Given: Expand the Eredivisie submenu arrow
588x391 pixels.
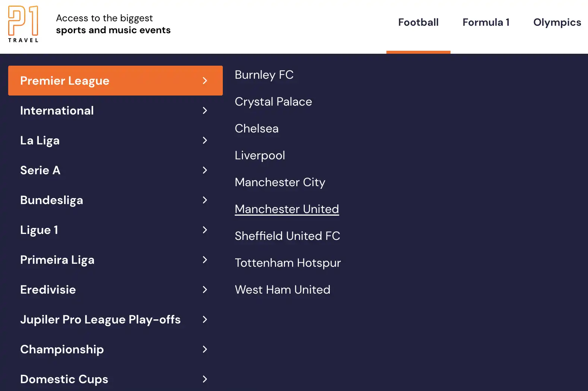Looking at the screenshot, I should pos(205,290).
